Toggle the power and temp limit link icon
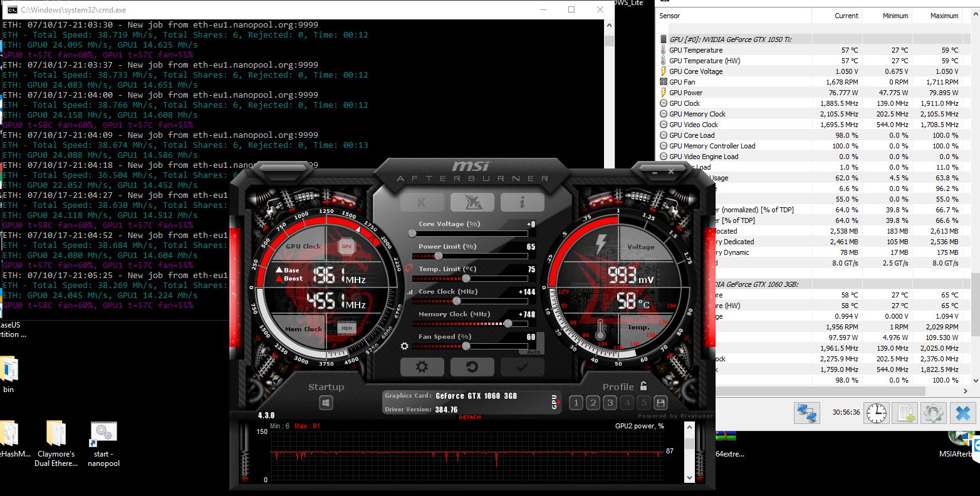Screen dimensions: 980x496 [410, 269]
